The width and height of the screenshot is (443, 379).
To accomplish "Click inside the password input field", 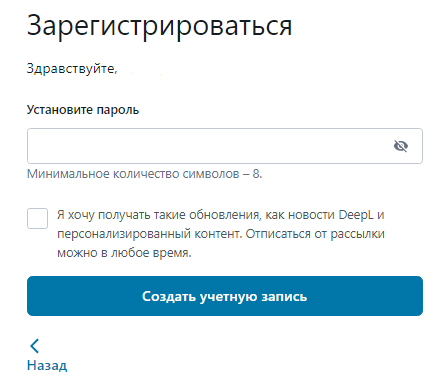I will [225, 146].
